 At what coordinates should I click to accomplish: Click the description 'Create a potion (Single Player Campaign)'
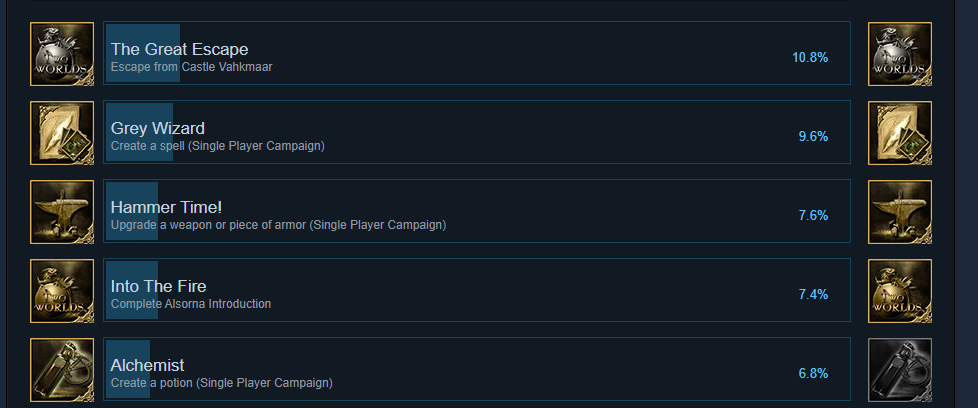(x=221, y=382)
